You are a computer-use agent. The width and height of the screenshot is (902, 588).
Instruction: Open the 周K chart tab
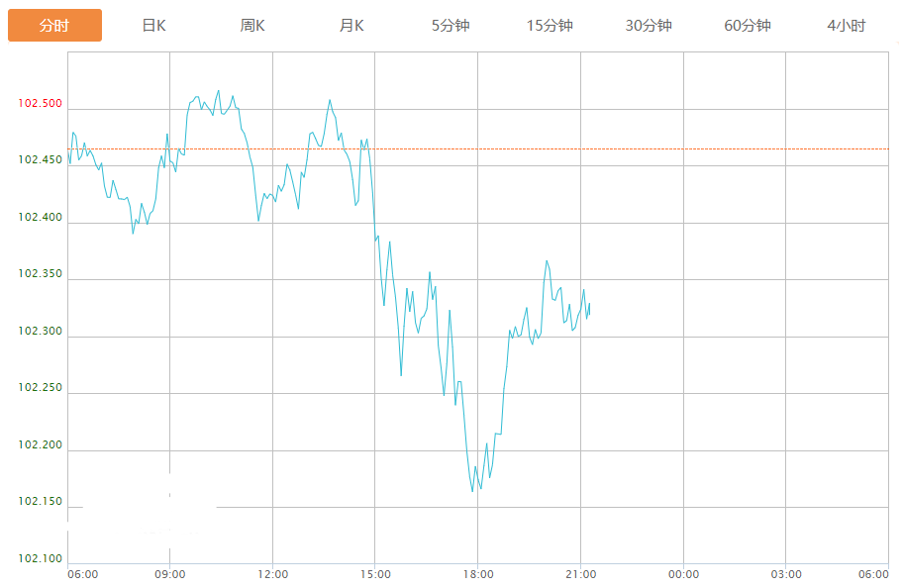click(x=252, y=26)
